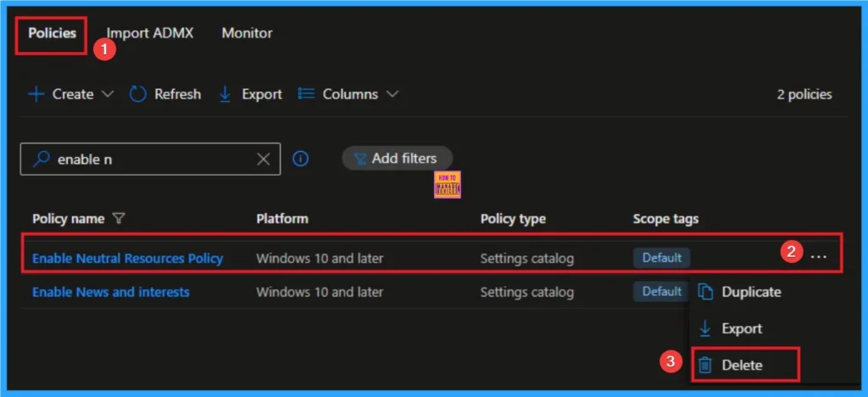The width and height of the screenshot is (868, 397).
Task: Click the Export download icon in toolbar
Action: pos(225,94)
